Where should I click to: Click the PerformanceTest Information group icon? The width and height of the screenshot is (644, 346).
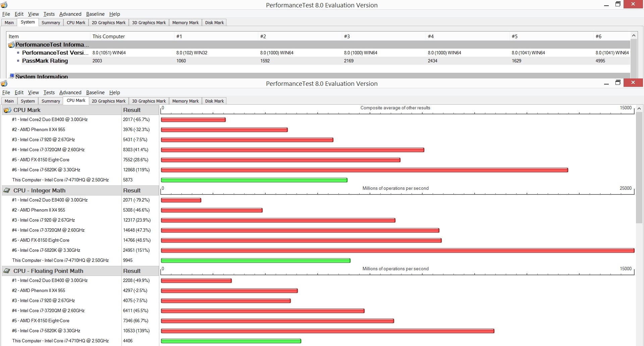click(x=11, y=45)
